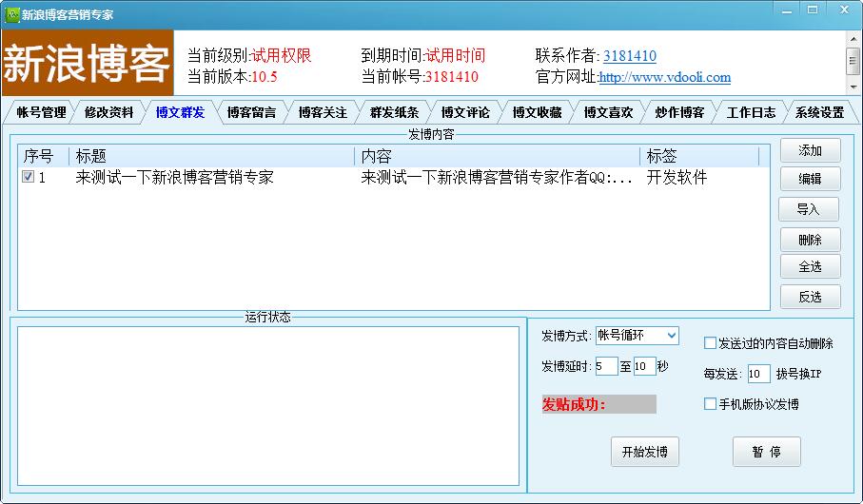Image resolution: width=863 pixels, height=504 pixels.
Task: Click the app icon in the title bar
Action: click(x=11, y=14)
